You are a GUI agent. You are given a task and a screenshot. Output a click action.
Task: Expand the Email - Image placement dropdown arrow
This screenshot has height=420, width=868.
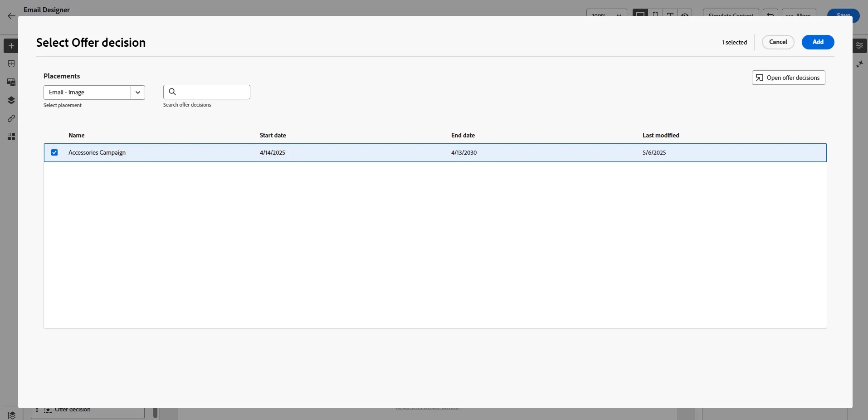138,92
